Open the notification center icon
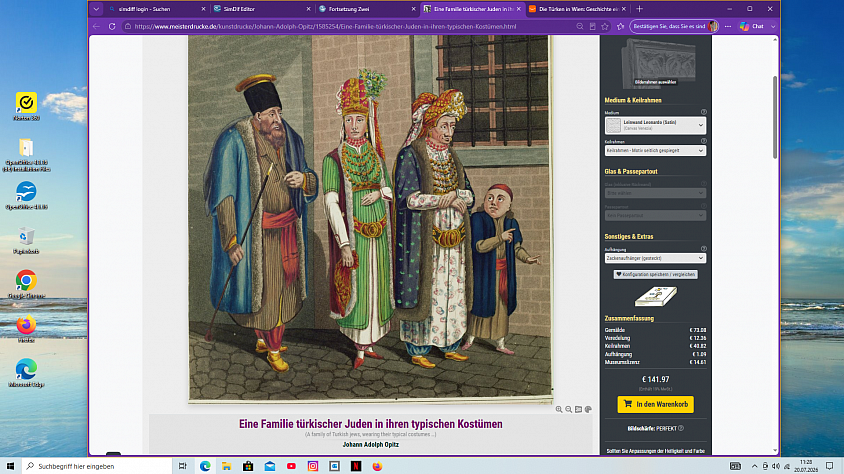Screen dimensions: 844x474 click(x=829, y=466)
